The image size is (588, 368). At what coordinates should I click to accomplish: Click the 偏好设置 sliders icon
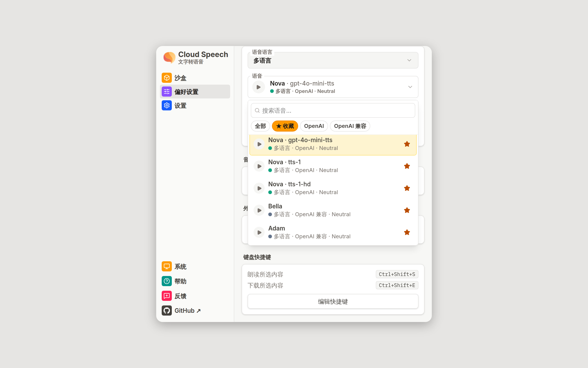pos(167,92)
